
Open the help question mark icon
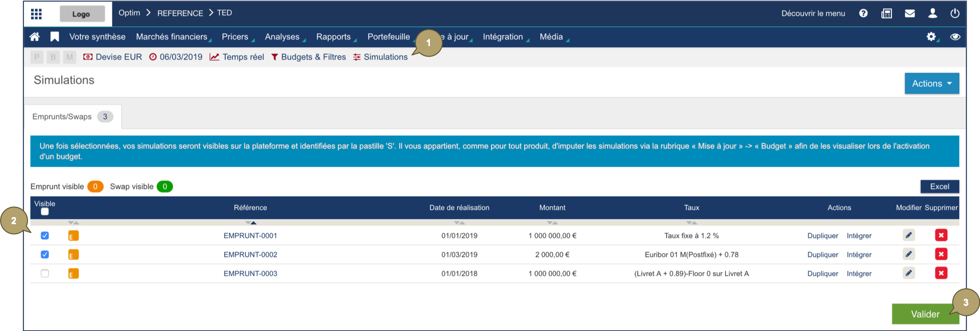[x=863, y=13]
